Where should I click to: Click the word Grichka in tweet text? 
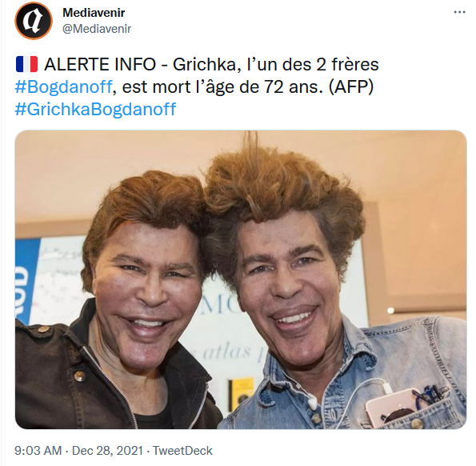tap(206, 65)
